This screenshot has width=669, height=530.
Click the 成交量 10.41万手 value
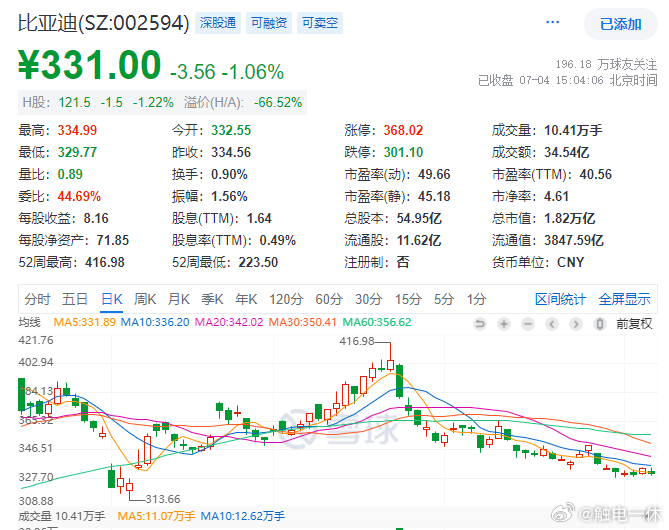[x=573, y=130]
